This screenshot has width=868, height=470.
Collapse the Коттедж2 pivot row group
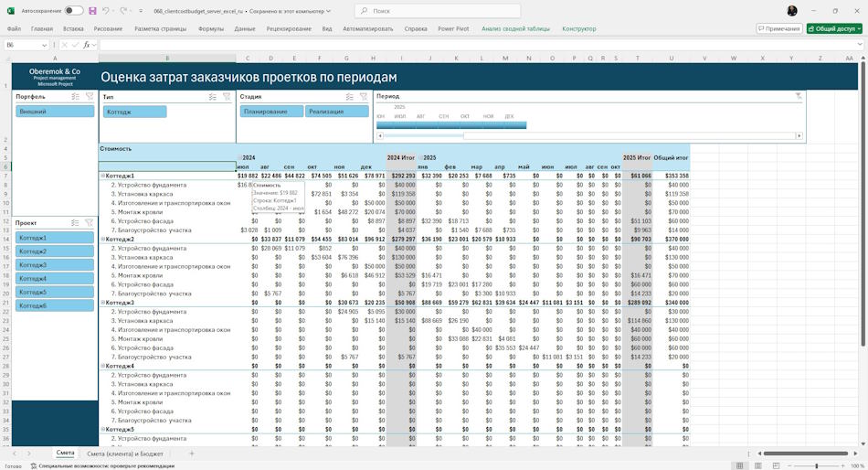103,240
